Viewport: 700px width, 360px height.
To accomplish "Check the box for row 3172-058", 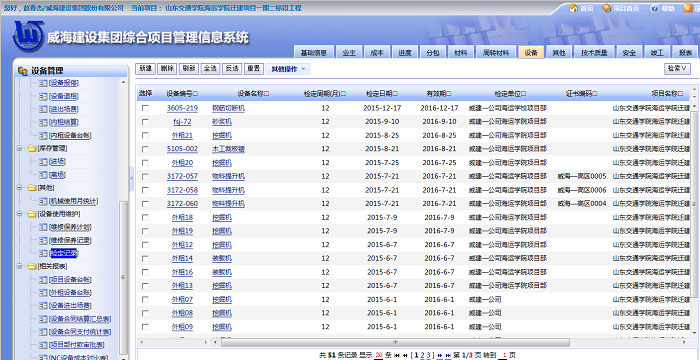I will coord(145,190).
